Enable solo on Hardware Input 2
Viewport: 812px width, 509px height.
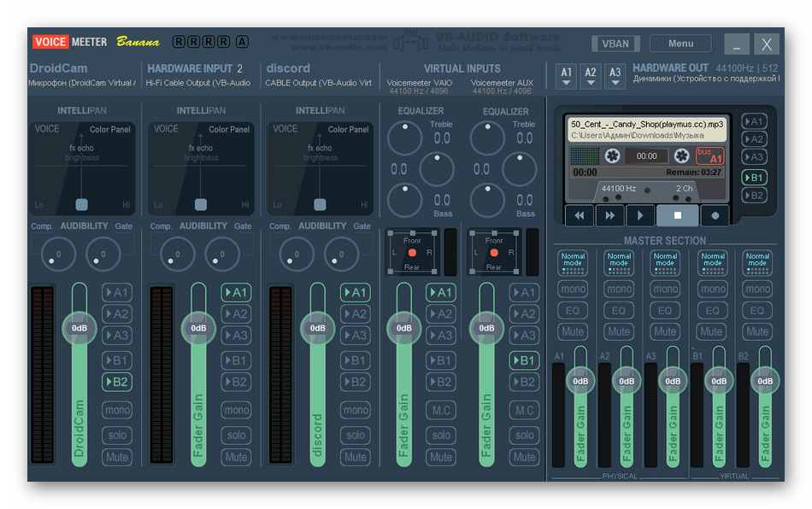[x=237, y=435]
